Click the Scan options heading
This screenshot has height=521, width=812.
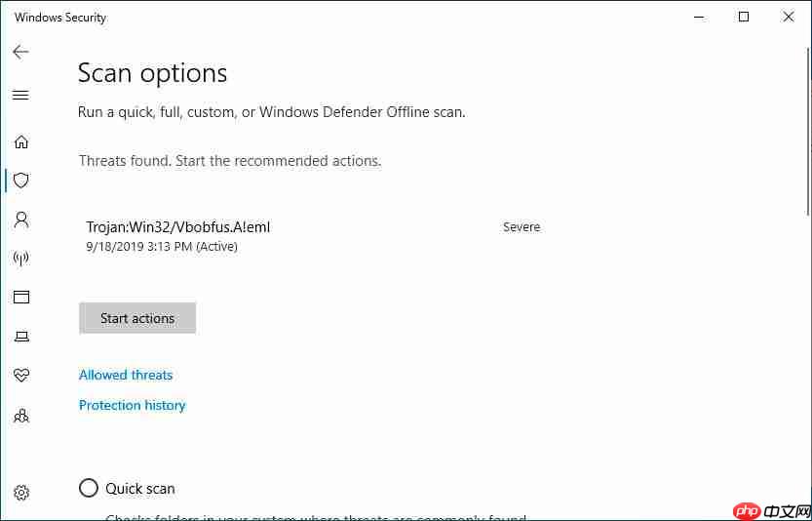coord(152,73)
